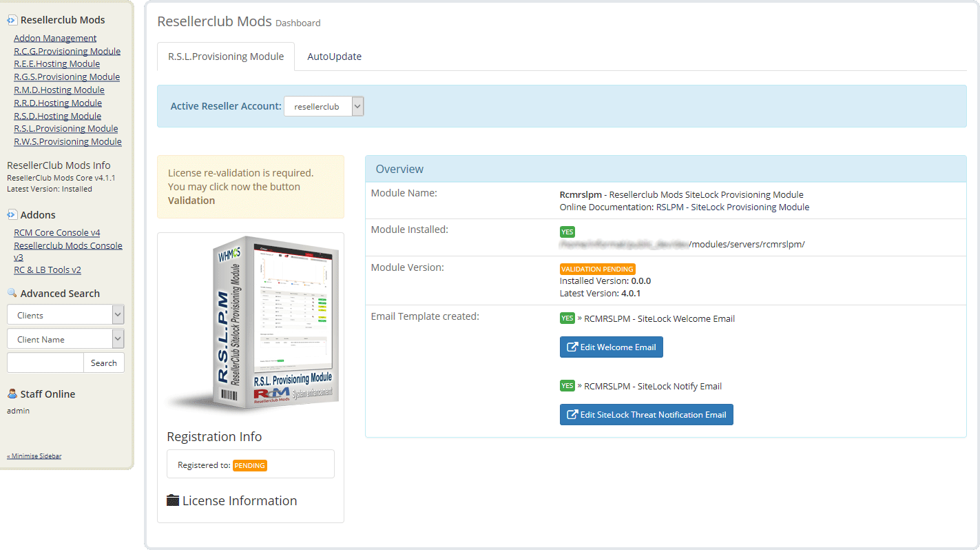Screen dimensions: 980x550
Task: Open R.G.S.Provisioning Module link
Action: click(x=67, y=77)
